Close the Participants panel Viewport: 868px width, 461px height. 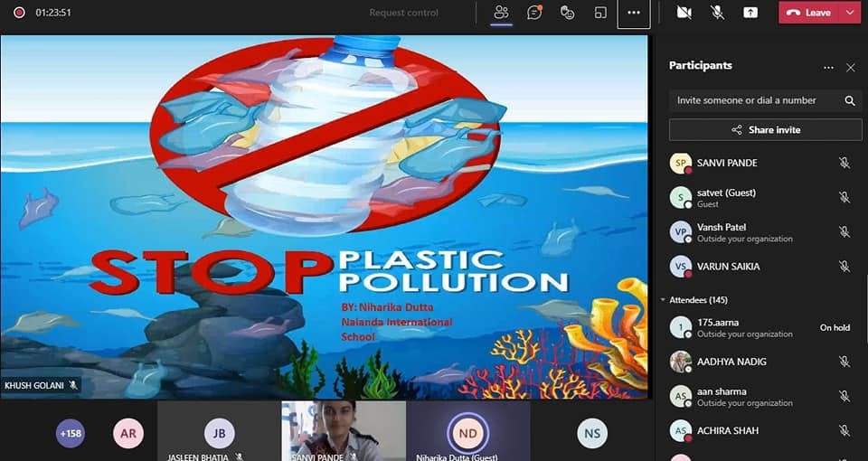[851, 68]
